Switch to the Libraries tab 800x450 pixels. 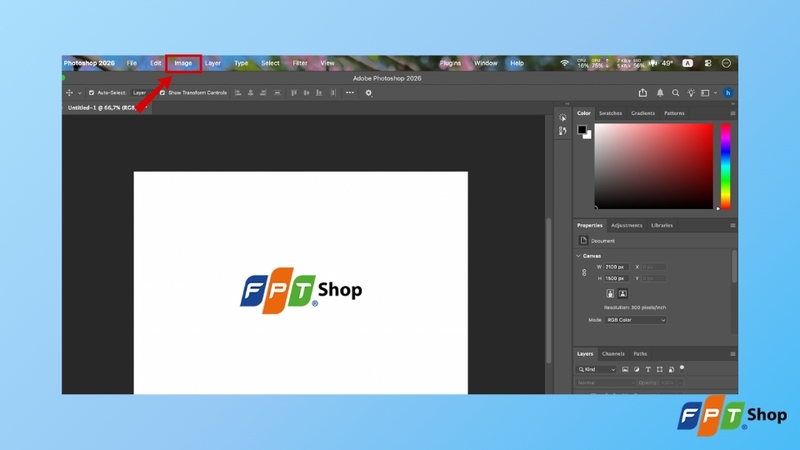pyautogui.click(x=662, y=226)
